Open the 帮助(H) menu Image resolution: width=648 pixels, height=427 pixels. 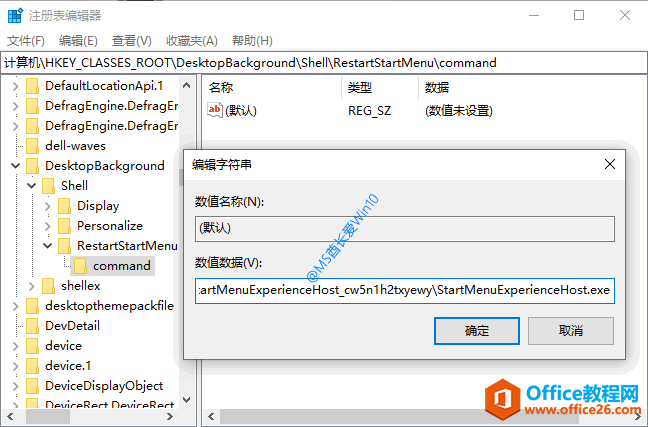point(252,41)
